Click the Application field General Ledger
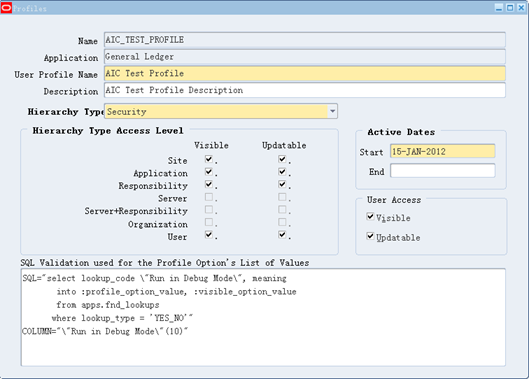Viewport: 529px width, 379px height. (x=305, y=57)
